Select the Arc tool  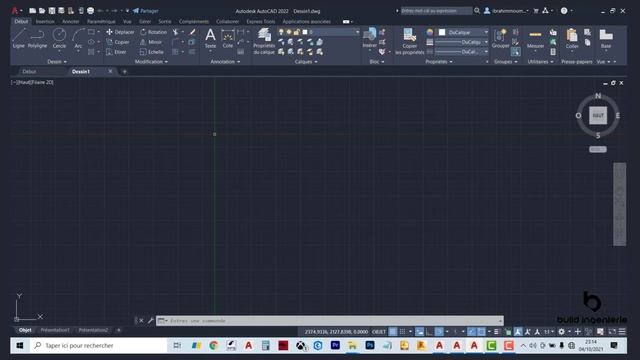pyautogui.click(x=78, y=38)
